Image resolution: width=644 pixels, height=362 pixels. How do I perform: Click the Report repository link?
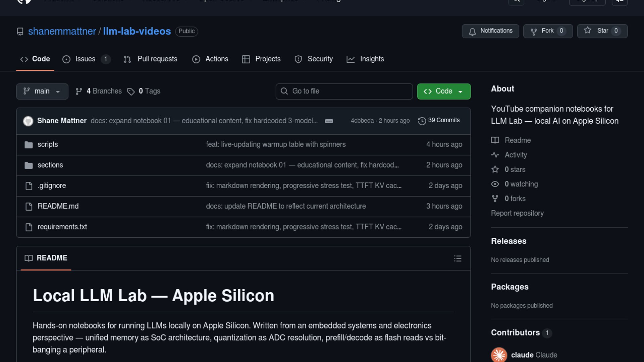pos(517,214)
